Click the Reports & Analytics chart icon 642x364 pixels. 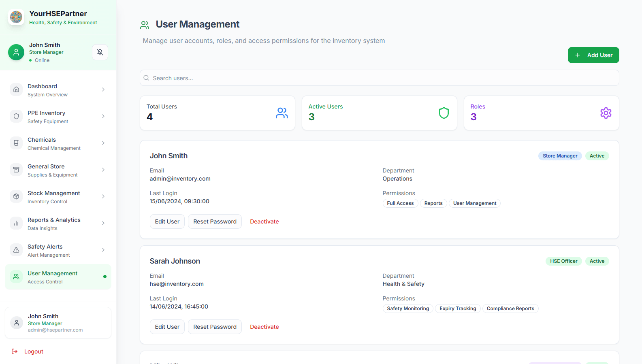[x=16, y=224]
